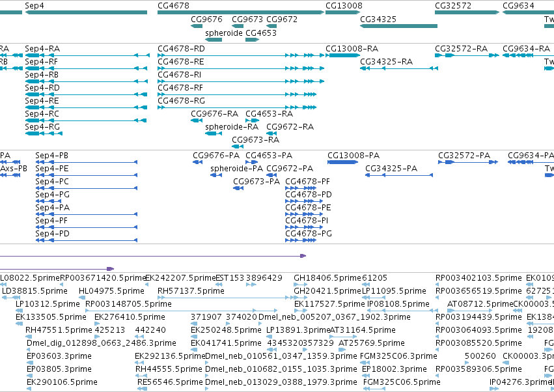The image size is (554, 392).
Task: Select the CG9673 gene label
Action: pyautogui.click(x=247, y=19)
